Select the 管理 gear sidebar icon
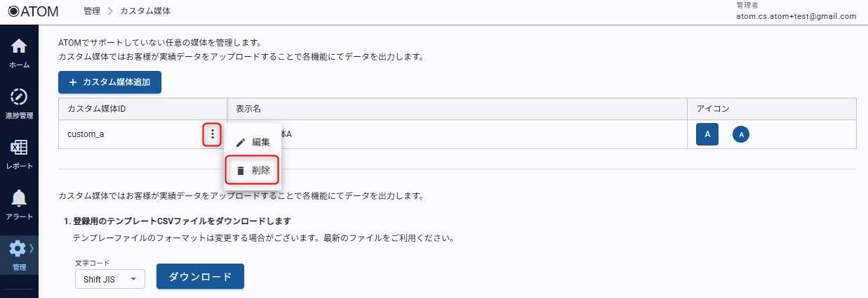 17,254
